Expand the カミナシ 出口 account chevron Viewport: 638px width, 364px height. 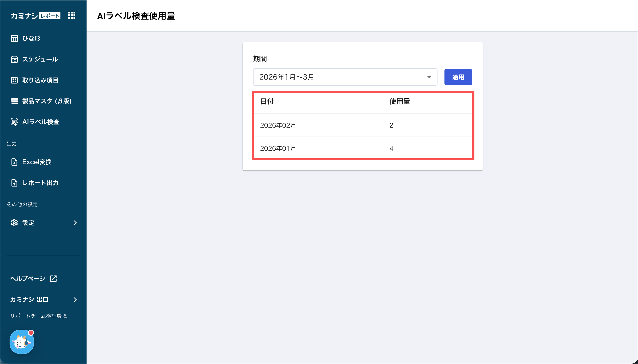75,300
